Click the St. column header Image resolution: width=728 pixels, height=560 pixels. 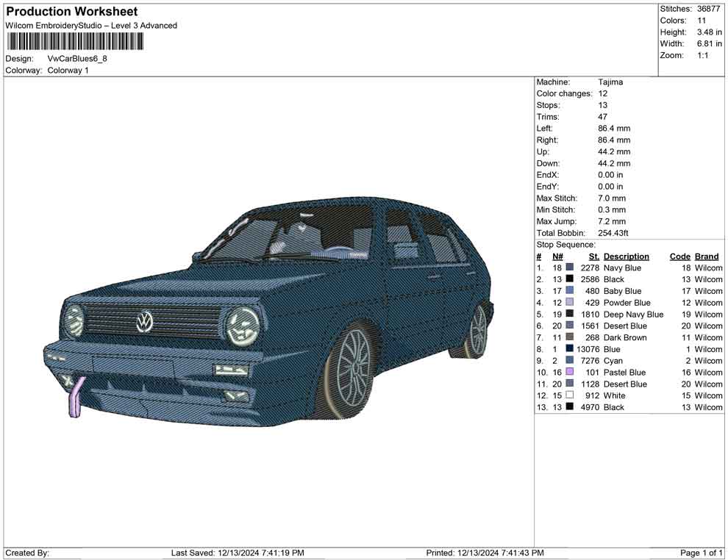[593, 256]
